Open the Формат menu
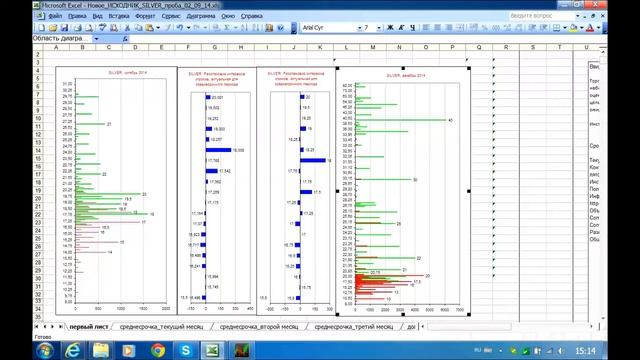This screenshot has width=640, height=360. tap(145, 16)
